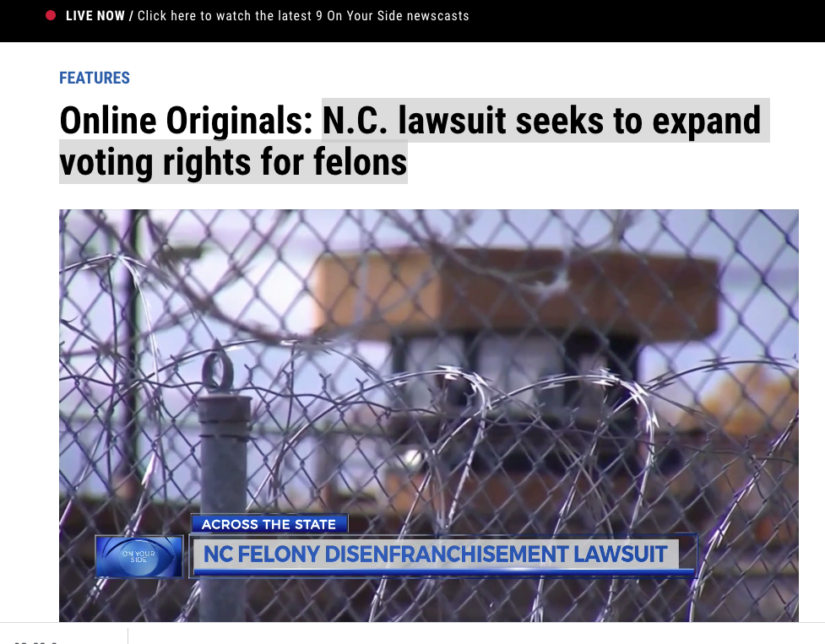The image size is (825, 644).
Task: Click the vertical divider below the video
Action: [128, 635]
